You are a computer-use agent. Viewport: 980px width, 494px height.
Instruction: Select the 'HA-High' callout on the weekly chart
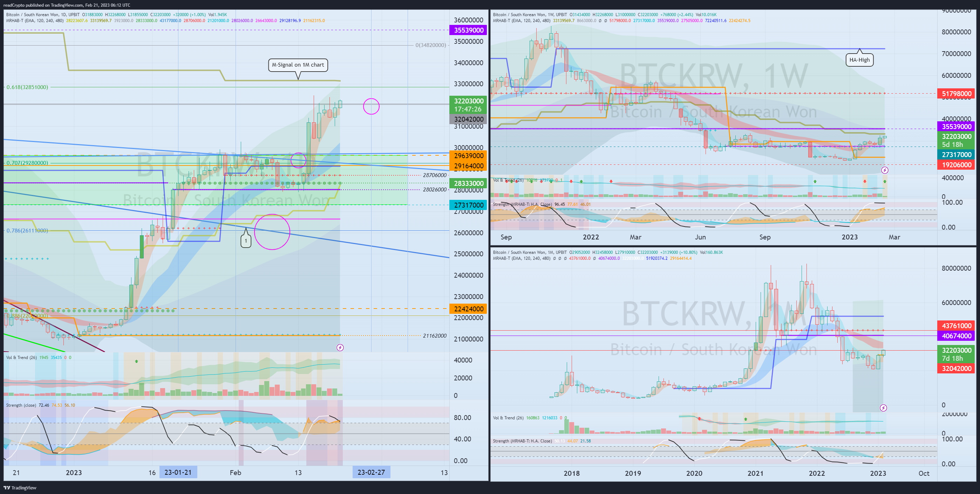(x=859, y=60)
